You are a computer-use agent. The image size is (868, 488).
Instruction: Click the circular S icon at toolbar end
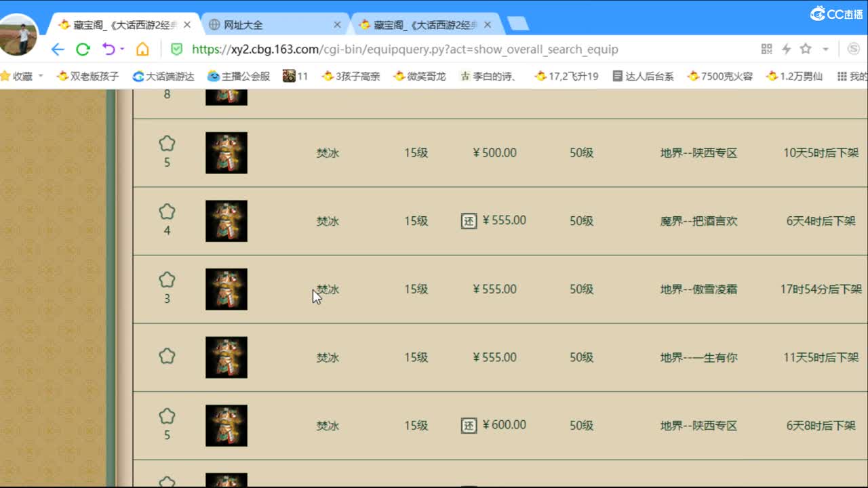[854, 49]
